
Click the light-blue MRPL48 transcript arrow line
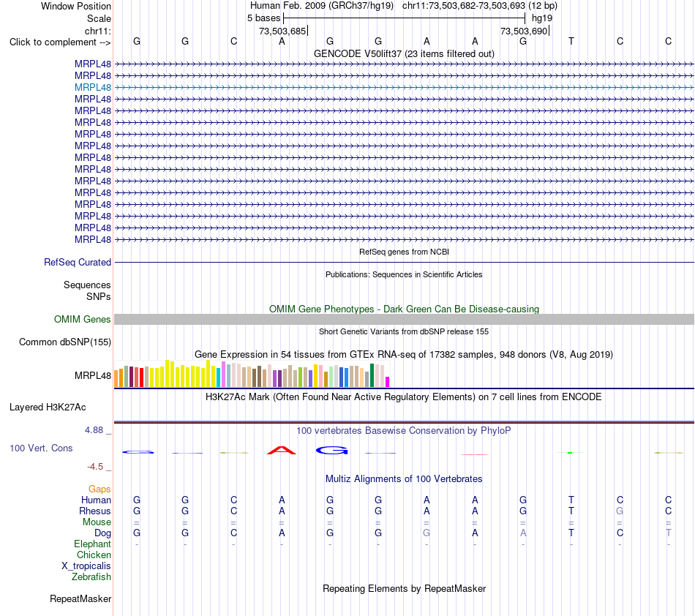click(x=404, y=87)
